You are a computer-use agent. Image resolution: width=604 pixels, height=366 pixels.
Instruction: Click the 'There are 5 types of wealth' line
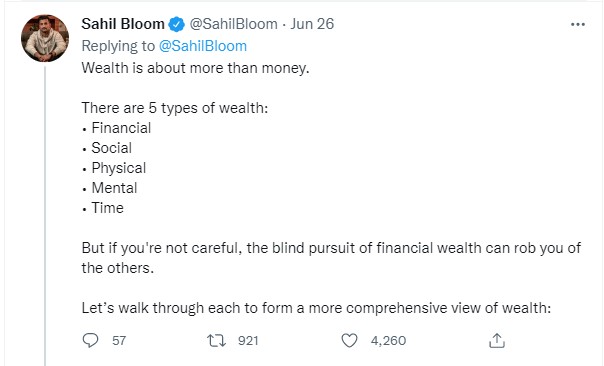[x=174, y=108]
